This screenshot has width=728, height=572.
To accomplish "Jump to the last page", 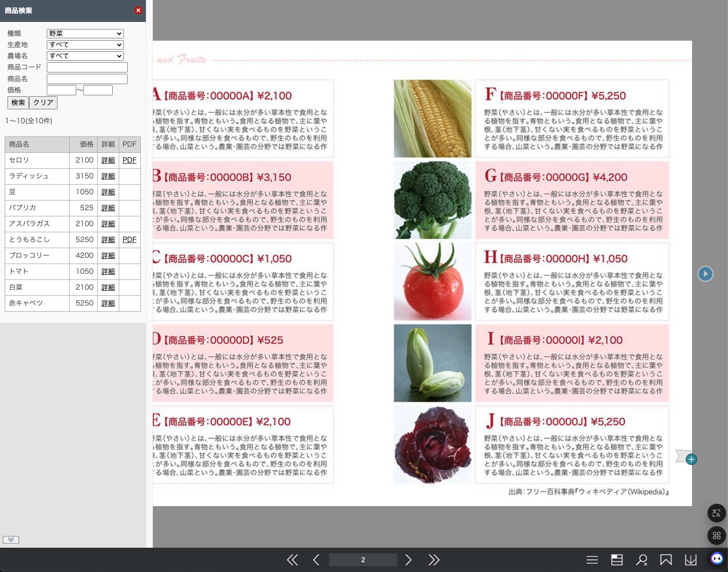I will (x=434, y=560).
